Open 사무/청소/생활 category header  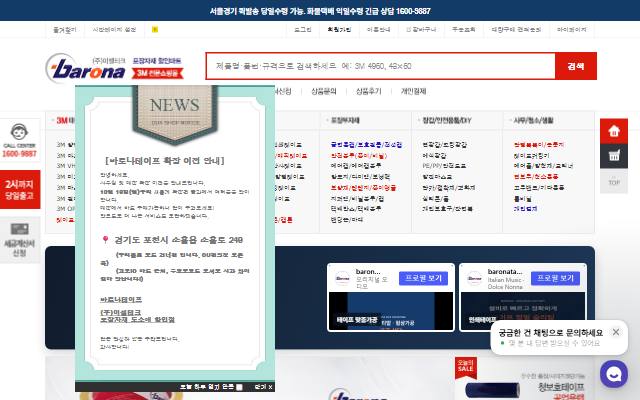tap(533, 120)
